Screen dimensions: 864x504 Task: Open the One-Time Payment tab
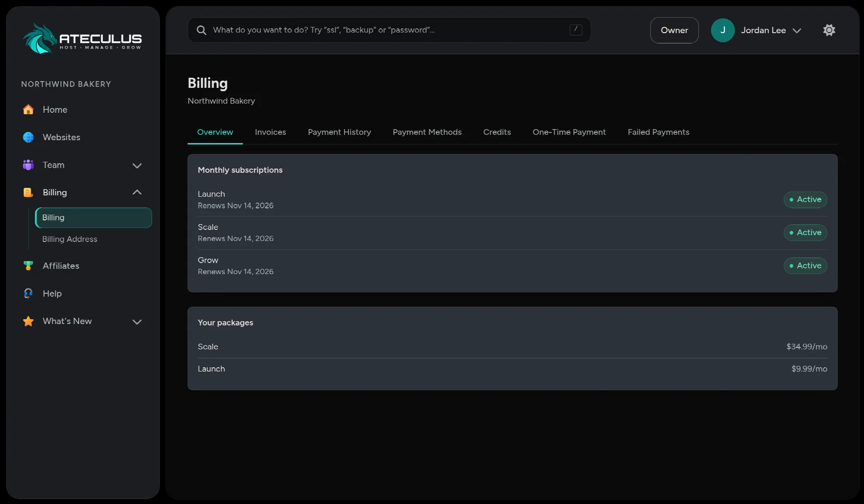coord(569,132)
